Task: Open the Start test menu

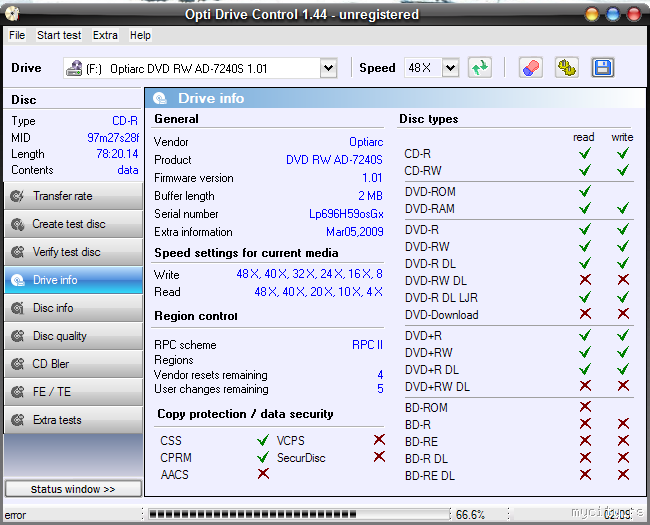Action: click(59, 35)
